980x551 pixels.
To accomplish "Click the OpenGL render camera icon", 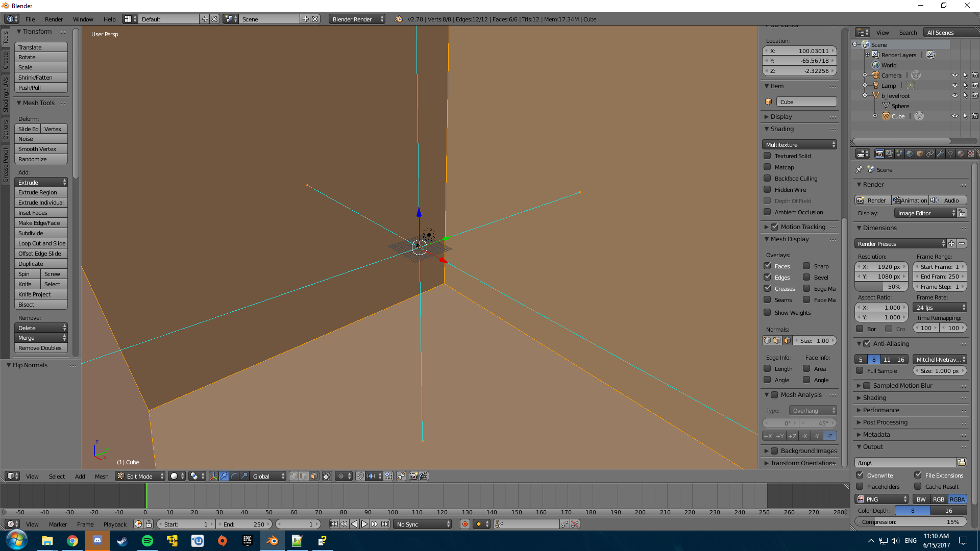I will click(x=413, y=476).
